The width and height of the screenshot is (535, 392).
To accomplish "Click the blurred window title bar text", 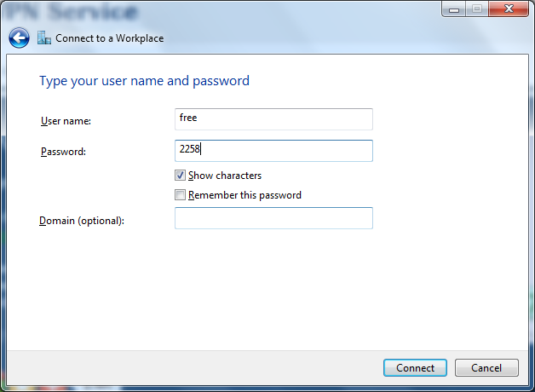I will coord(72,12).
